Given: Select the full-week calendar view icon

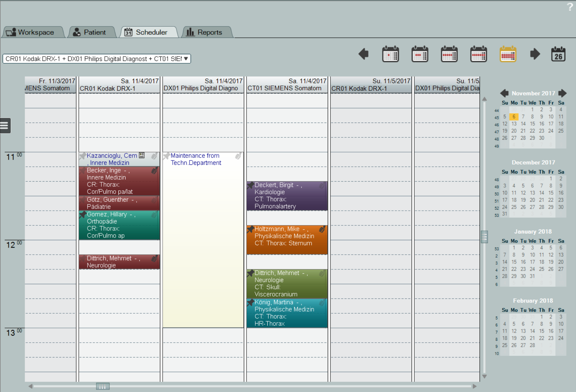Looking at the screenshot, I should pyautogui.click(x=478, y=54).
